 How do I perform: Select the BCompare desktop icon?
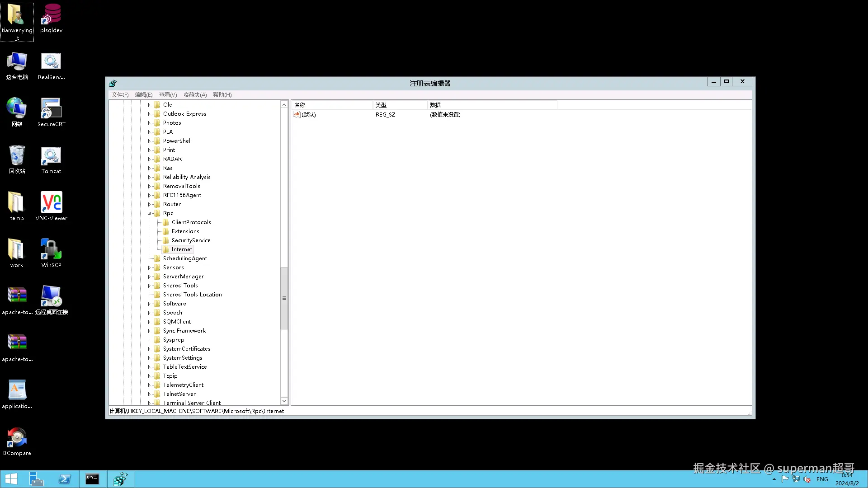tap(17, 439)
